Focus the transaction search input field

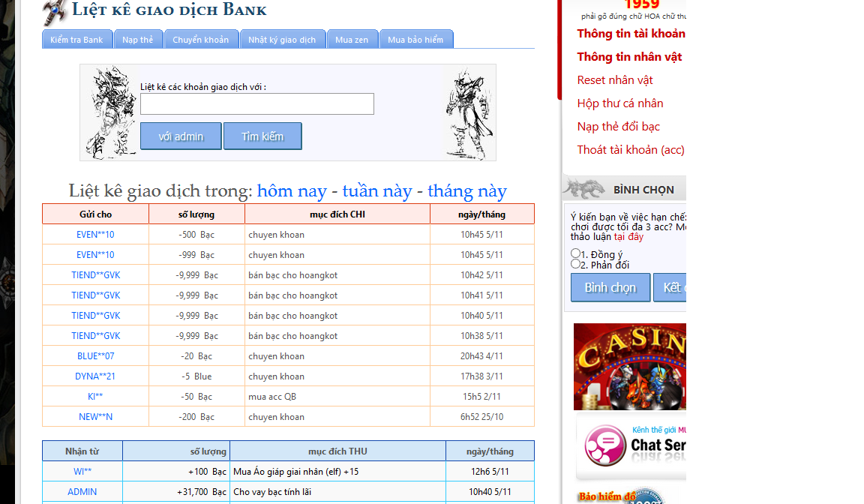(256, 104)
